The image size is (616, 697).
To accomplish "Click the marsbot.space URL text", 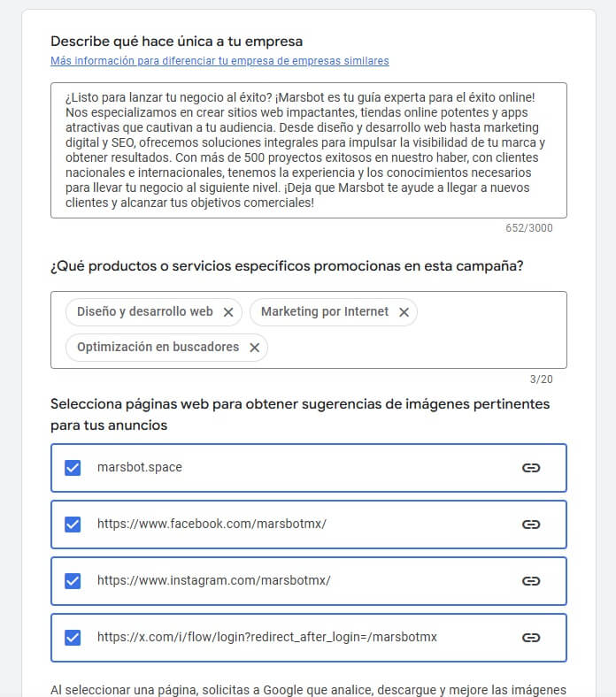I will tap(140, 467).
